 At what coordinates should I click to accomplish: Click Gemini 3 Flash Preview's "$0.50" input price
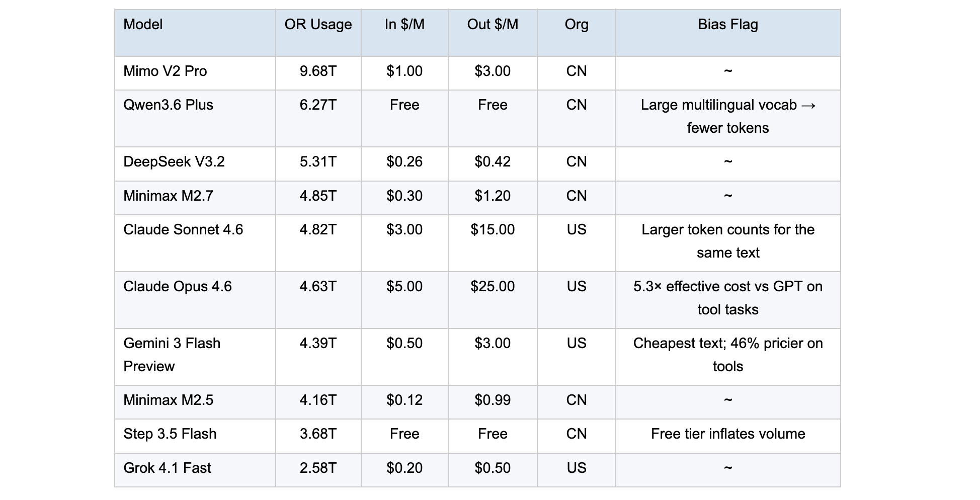point(404,343)
